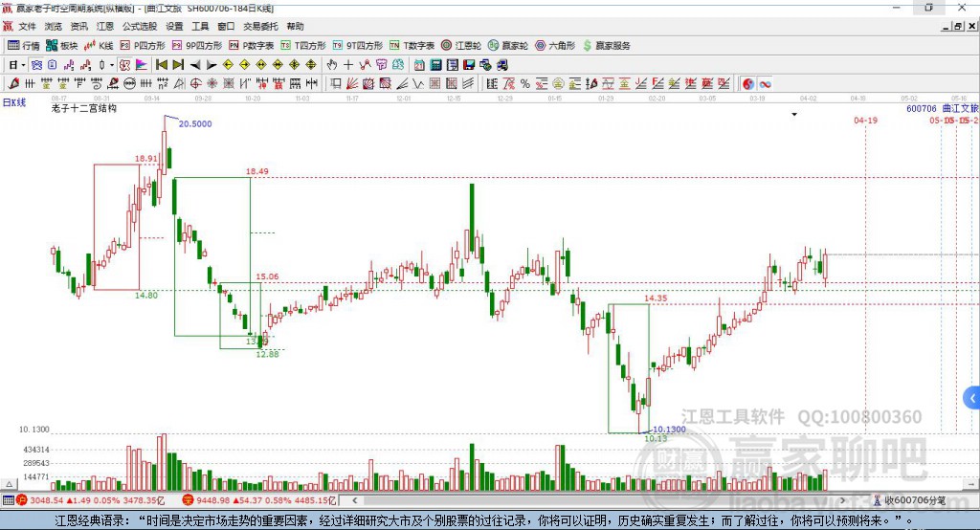Open the 设置 menu
This screenshot has height=530, width=980.
tap(174, 26)
